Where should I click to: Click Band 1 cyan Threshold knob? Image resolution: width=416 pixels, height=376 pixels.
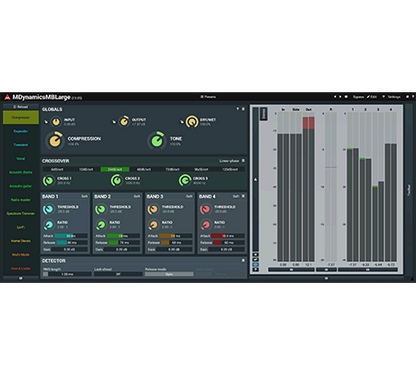[x=48, y=209]
